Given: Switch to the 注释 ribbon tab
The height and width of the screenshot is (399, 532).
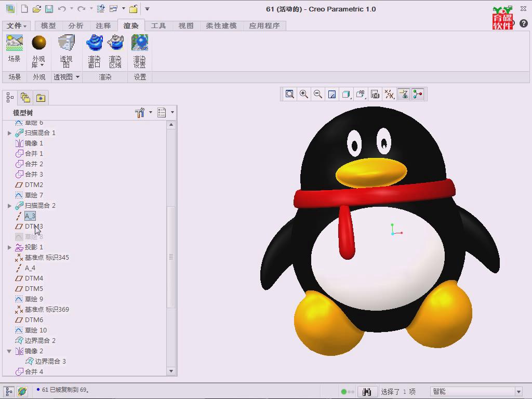Looking at the screenshot, I should pos(103,26).
